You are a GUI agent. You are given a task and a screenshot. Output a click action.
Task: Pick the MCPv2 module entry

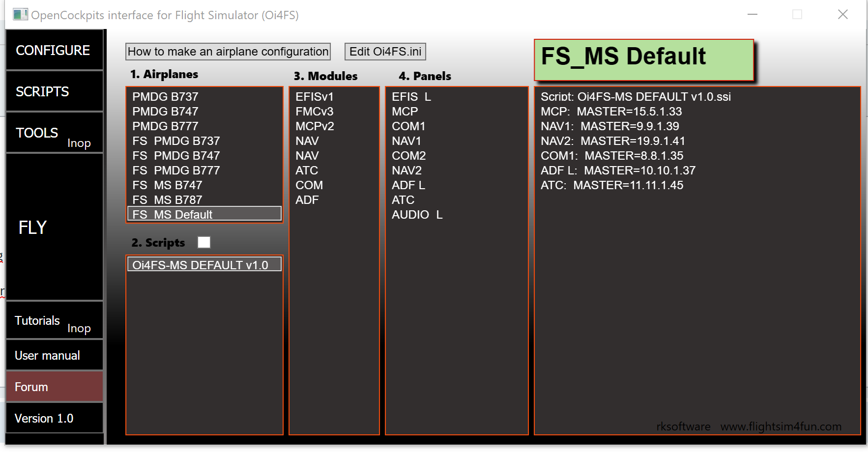tap(315, 126)
